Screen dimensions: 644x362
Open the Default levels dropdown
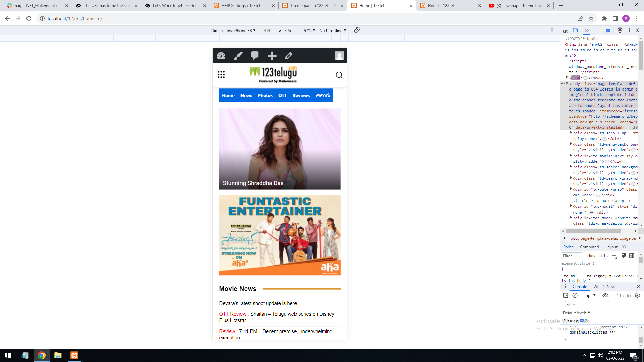(577, 313)
